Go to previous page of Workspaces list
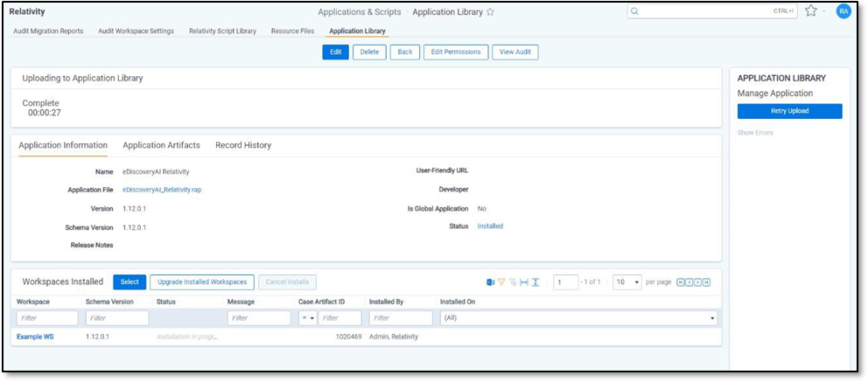 click(x=689, y=282)
